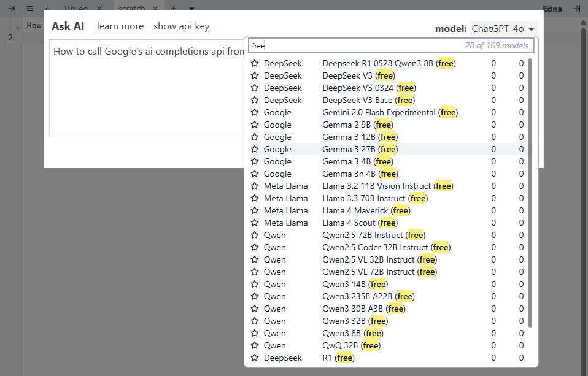
Task: Switch to the 10x ed tab
Action: [x=75, y=8]
